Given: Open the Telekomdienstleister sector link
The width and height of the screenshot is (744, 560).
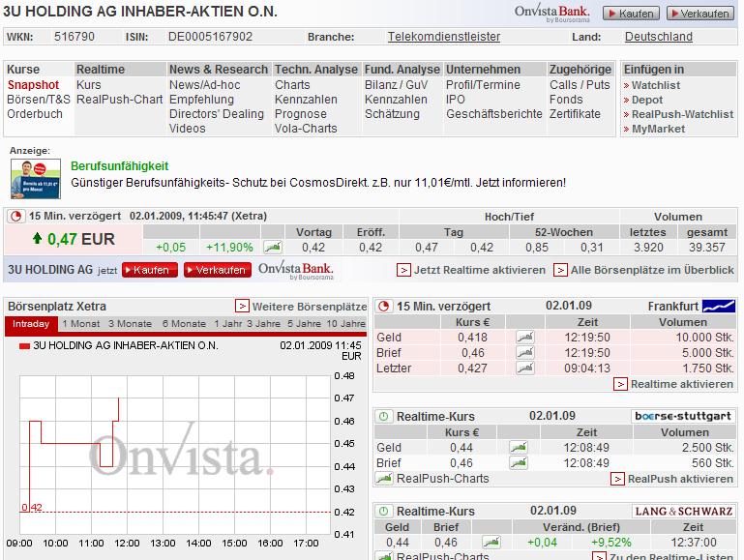Looking at the screenshot, I should coord(444,37).
